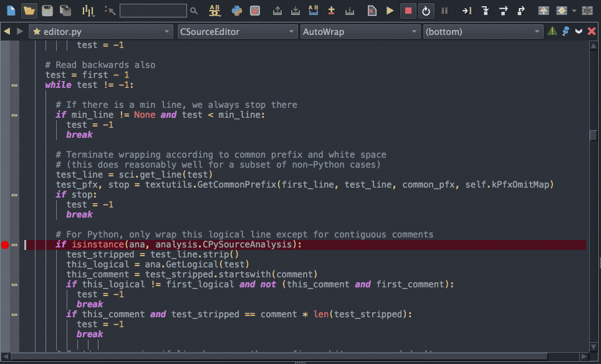Save the current file with the disk icon
601x364 pixels.
(47, 11)
